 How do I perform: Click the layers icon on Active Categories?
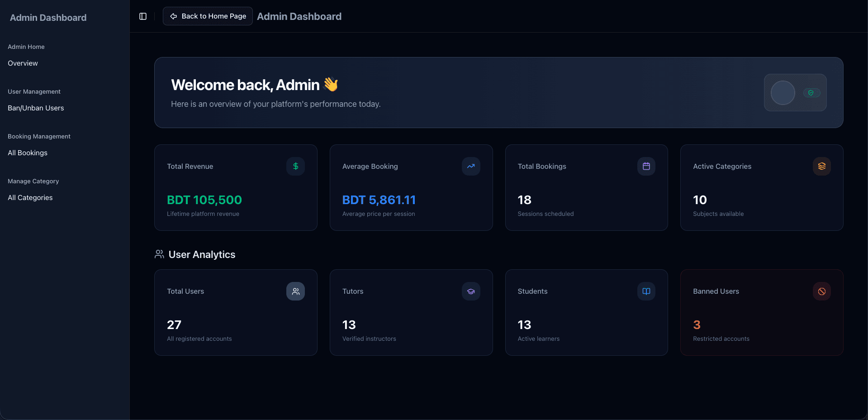[x=822, y=166]
